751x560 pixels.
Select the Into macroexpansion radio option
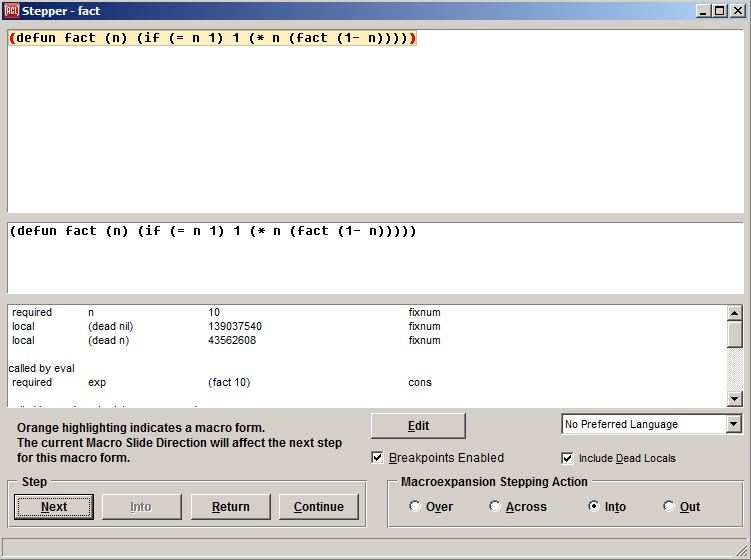594,507
